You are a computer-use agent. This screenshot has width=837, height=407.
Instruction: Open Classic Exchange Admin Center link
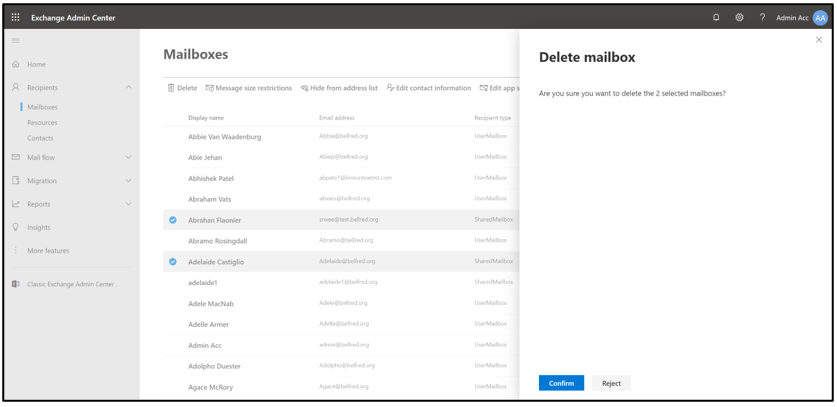click(70, 284)
